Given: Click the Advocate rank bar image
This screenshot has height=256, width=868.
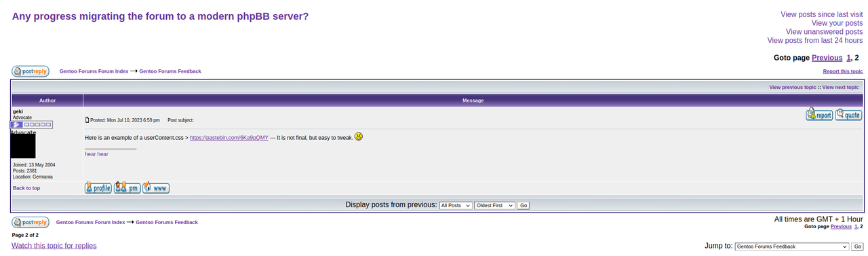Looking at the screenshot, I should click(x=31, y=125).
